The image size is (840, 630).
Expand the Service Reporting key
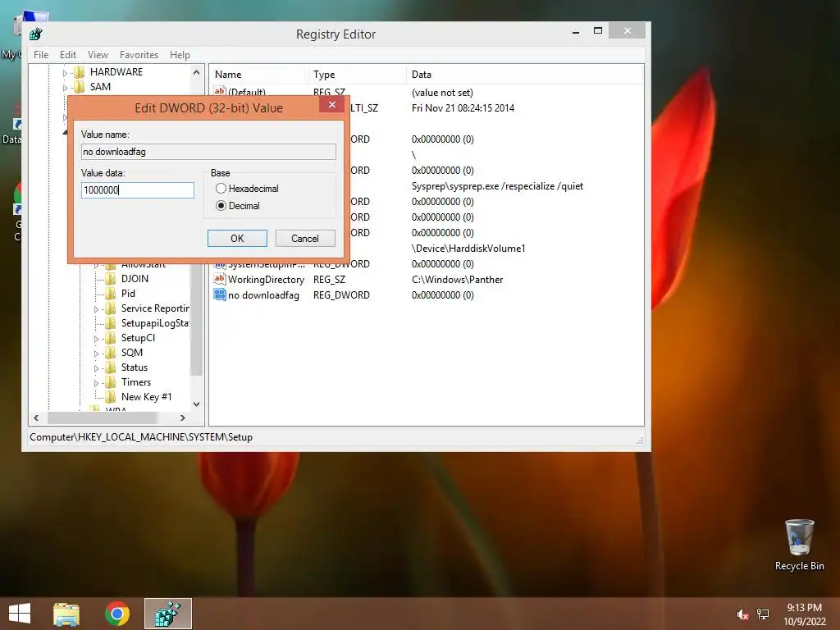pyautogui.click(x=96, y=309)
